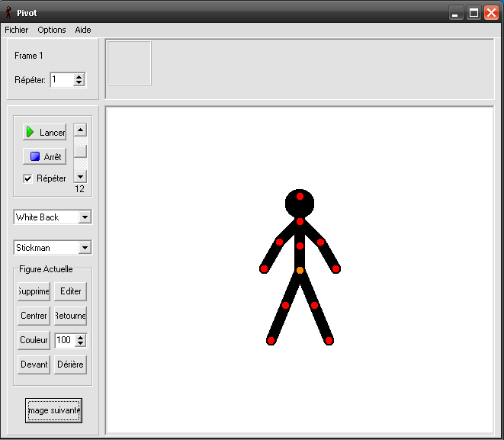Image resolution: width=504 pixels, height=440 pixels.
Task: Click the stickman's left elbow handle
Action: [279, 242]
